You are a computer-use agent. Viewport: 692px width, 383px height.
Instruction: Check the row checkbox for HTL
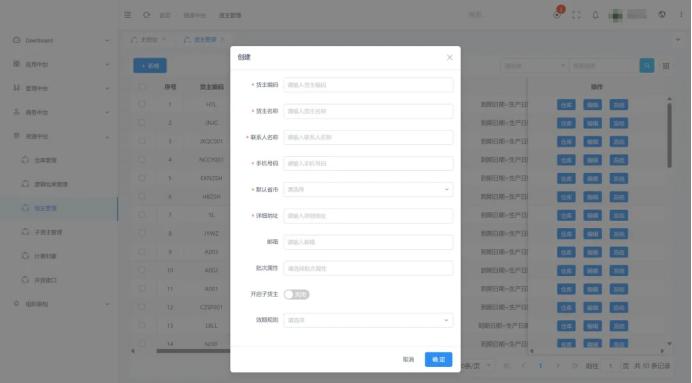142,104
